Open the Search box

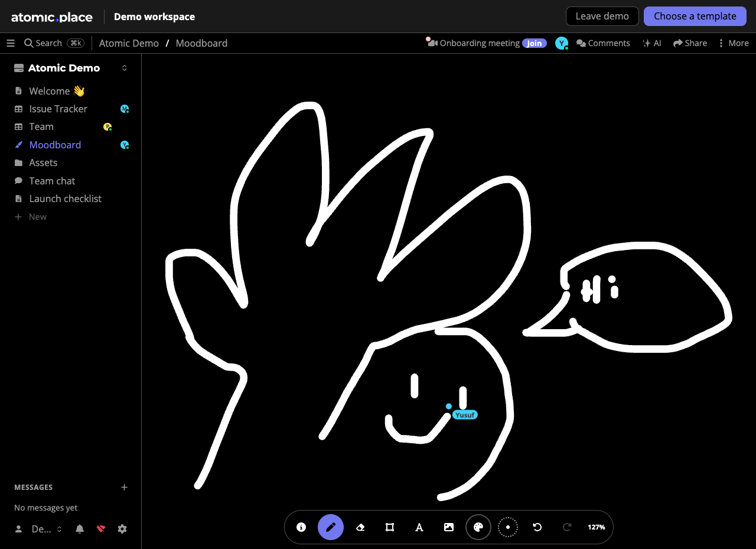(x=54, y=43)
